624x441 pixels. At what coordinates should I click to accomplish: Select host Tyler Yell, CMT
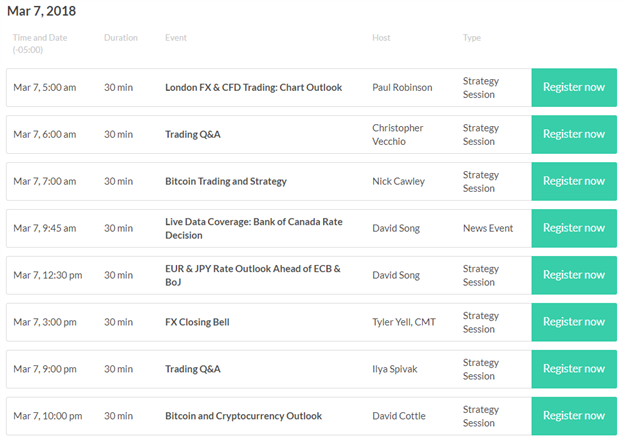point(404,322)
